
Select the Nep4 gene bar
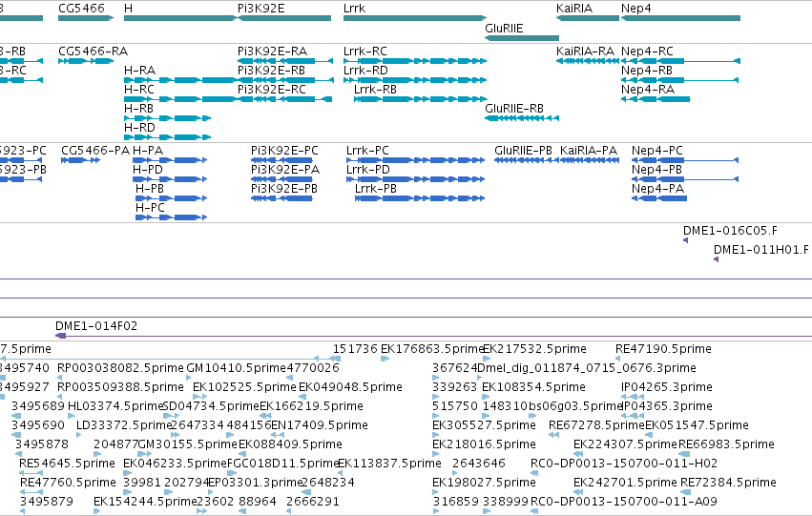[680, 18]
